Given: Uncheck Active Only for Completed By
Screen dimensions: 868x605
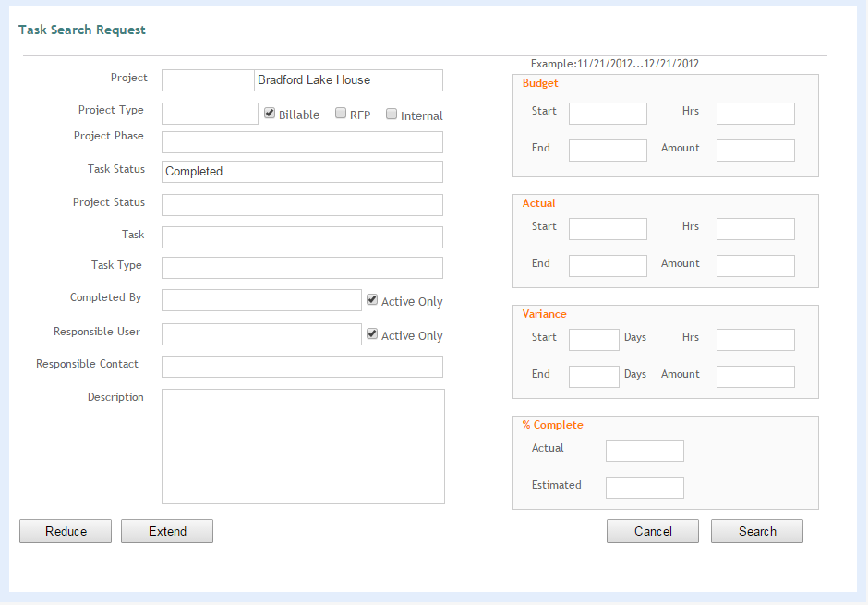Looking at the screenshot, I should pyautogui.click(x=372, y=300).
